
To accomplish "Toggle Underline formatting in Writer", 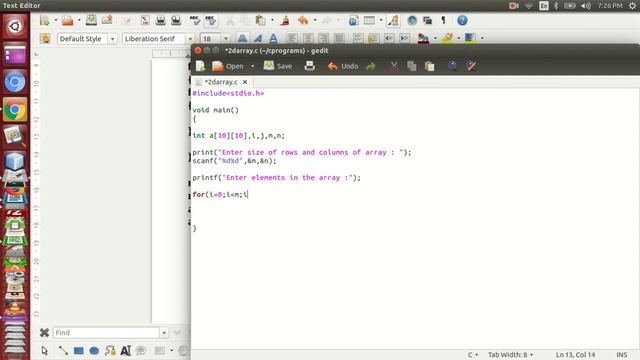I will [x=273, y=39].
